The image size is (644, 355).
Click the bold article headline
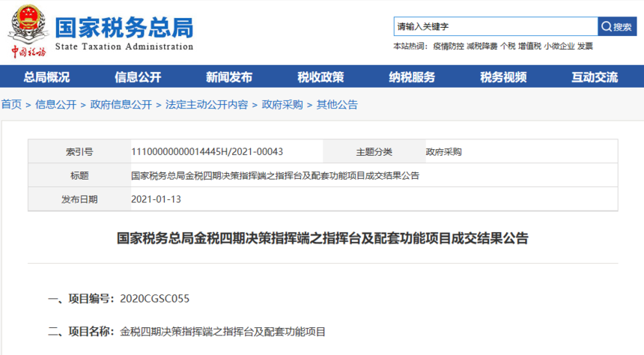(x=323, y=238)
